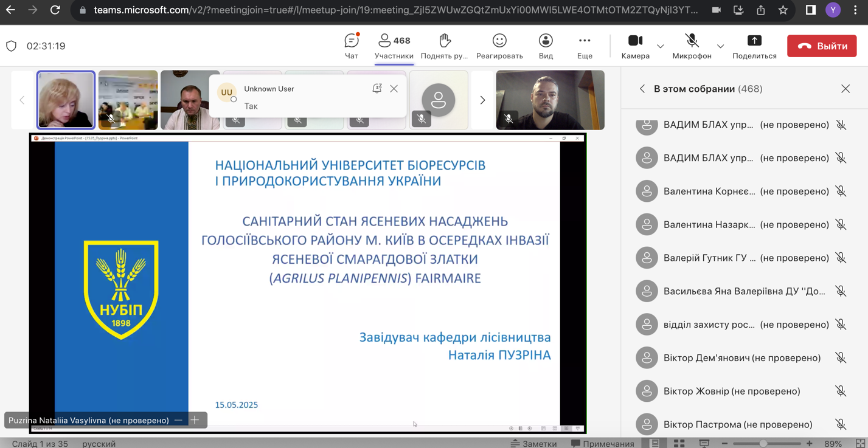
Task: Adjust the PowerPoint zoom slider handle
Action: tap(763, 444)
